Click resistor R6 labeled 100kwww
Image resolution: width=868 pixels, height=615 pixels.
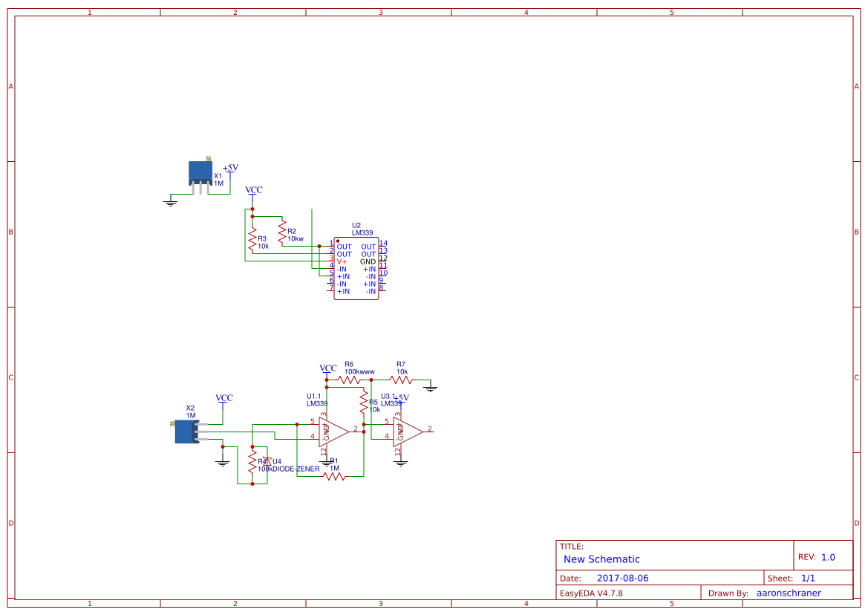coord(348,380)
